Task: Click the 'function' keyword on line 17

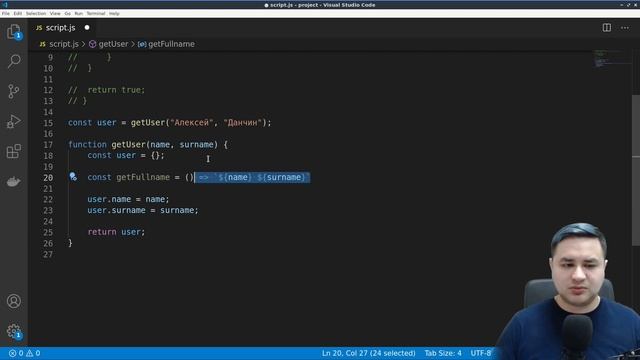Action: tap(87, 144)
